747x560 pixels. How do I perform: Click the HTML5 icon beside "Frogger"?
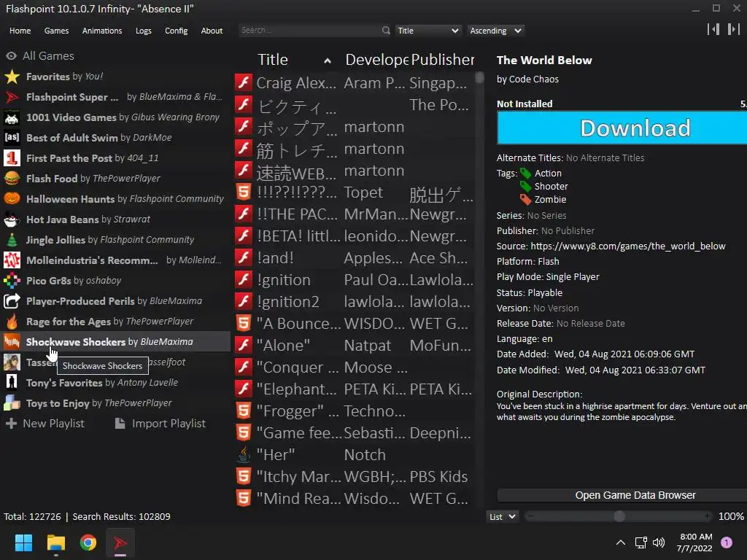[244, 411]
